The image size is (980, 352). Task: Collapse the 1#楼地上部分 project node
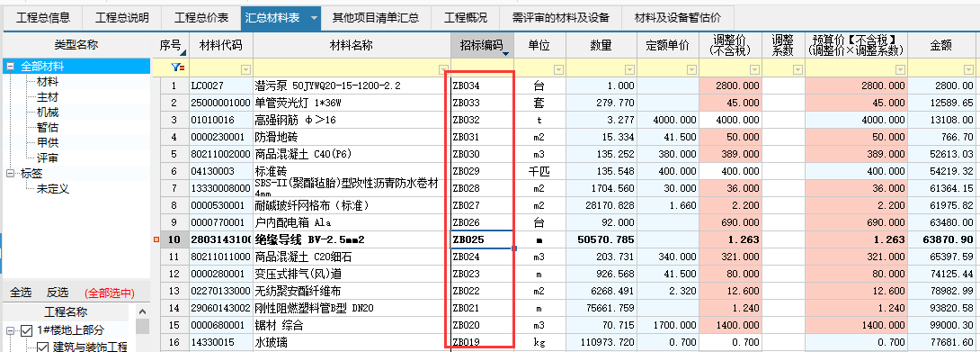click(11, 330)
